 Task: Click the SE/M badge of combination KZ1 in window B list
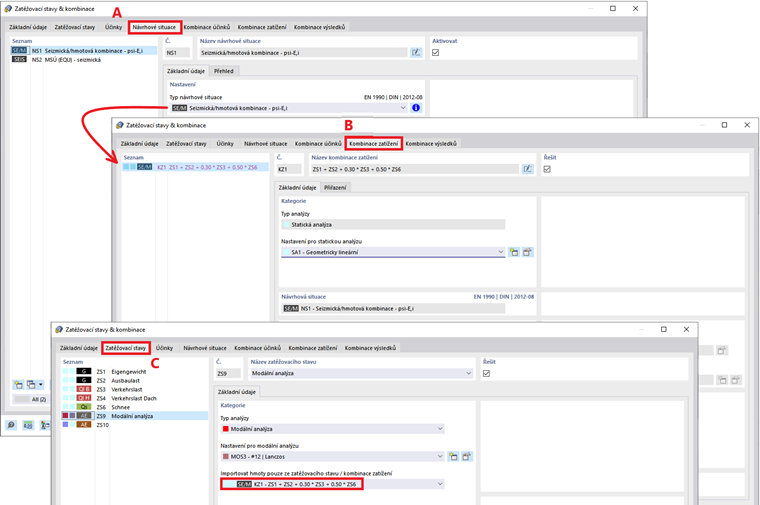[x=144, y=167]
